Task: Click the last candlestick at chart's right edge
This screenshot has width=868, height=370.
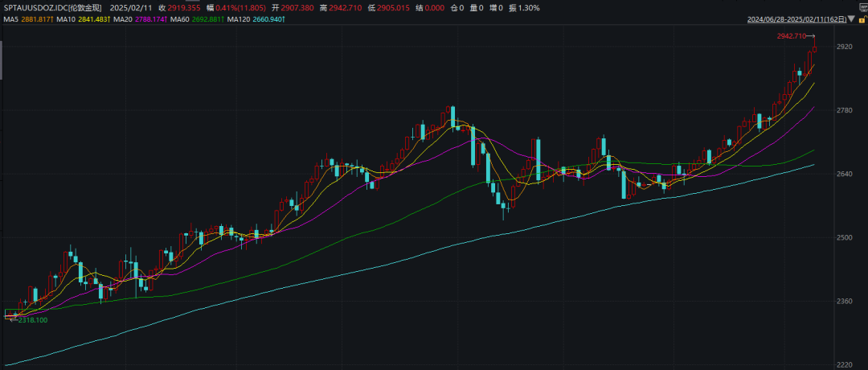Action: click(814, 49)
